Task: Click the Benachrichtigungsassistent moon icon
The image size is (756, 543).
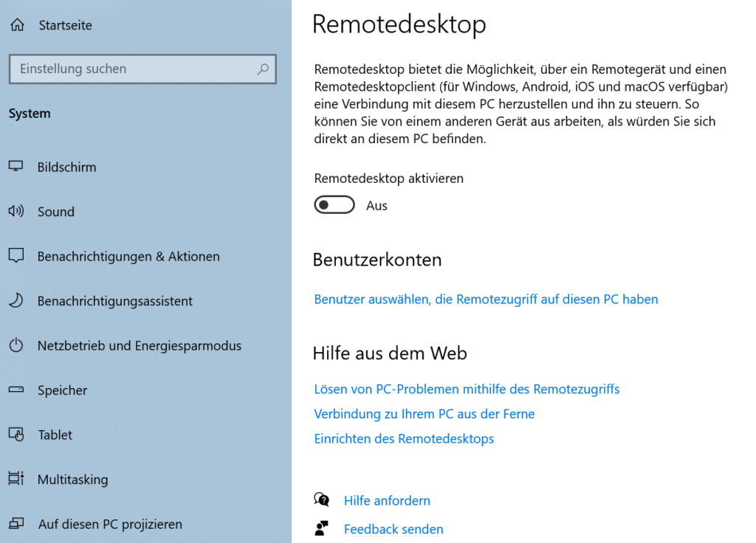Action: pyautogui.click(x=16, y=301)
